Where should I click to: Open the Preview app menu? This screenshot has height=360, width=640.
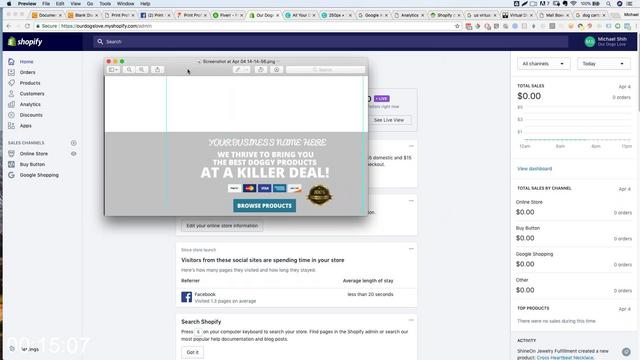(27, 4)
